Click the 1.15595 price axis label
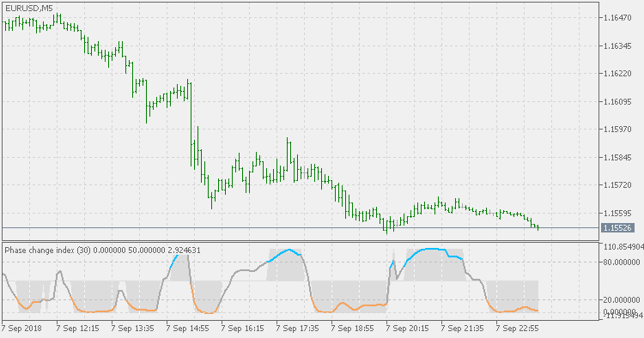 click(617, 214)
